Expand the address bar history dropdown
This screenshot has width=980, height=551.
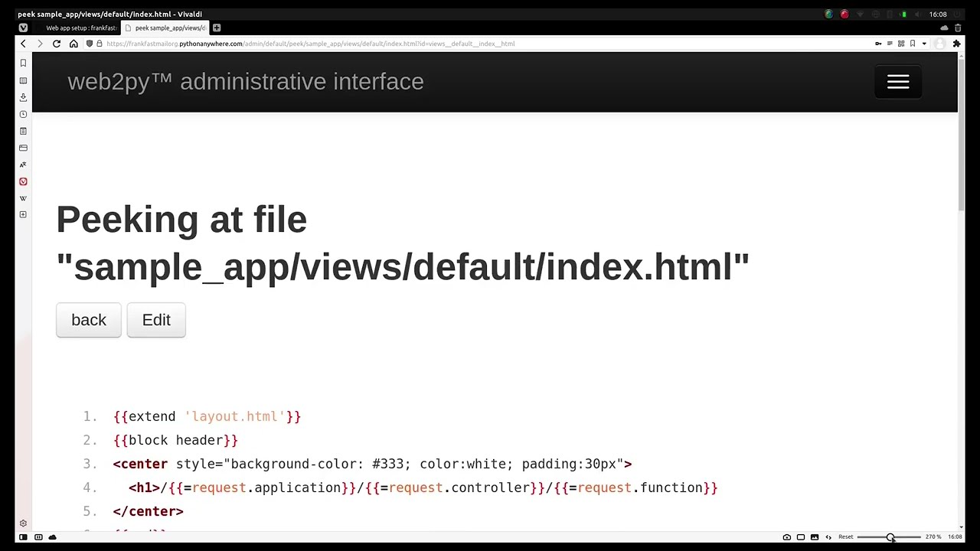924,44
